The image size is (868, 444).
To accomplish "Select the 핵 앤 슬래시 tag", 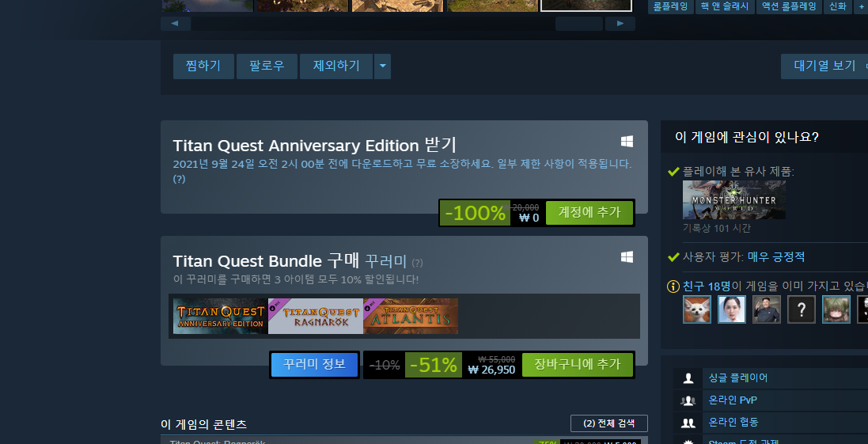I will [x=725, y=6].
